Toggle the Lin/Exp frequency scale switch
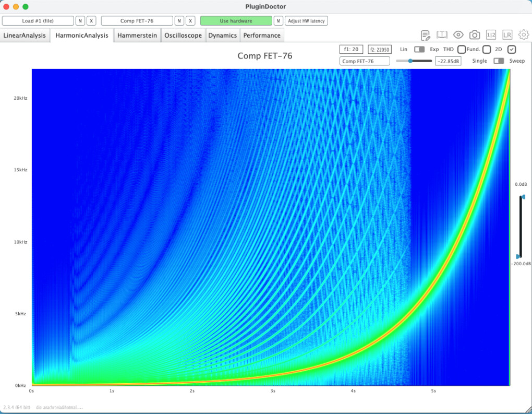 pyautogui.click(x=419, y=49)
